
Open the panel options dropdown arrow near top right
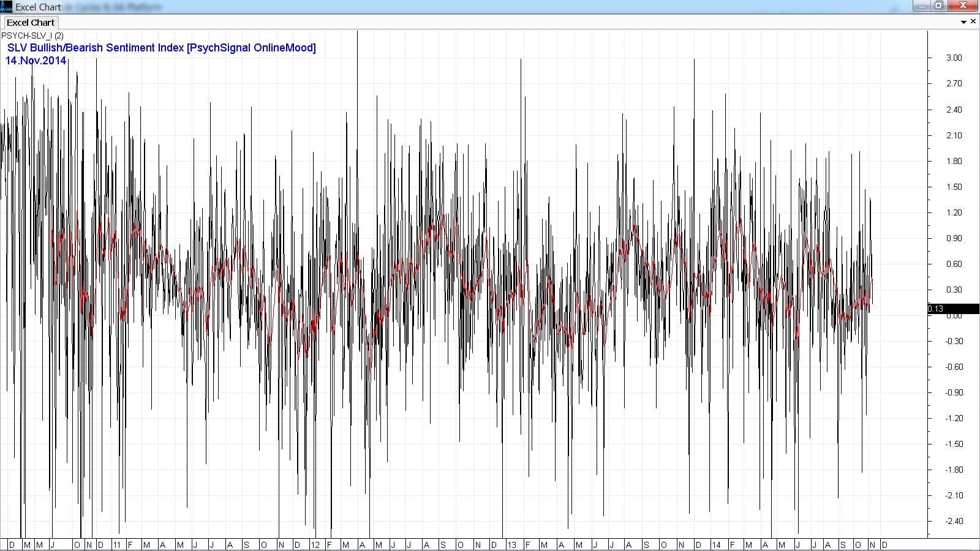point(964,21)
